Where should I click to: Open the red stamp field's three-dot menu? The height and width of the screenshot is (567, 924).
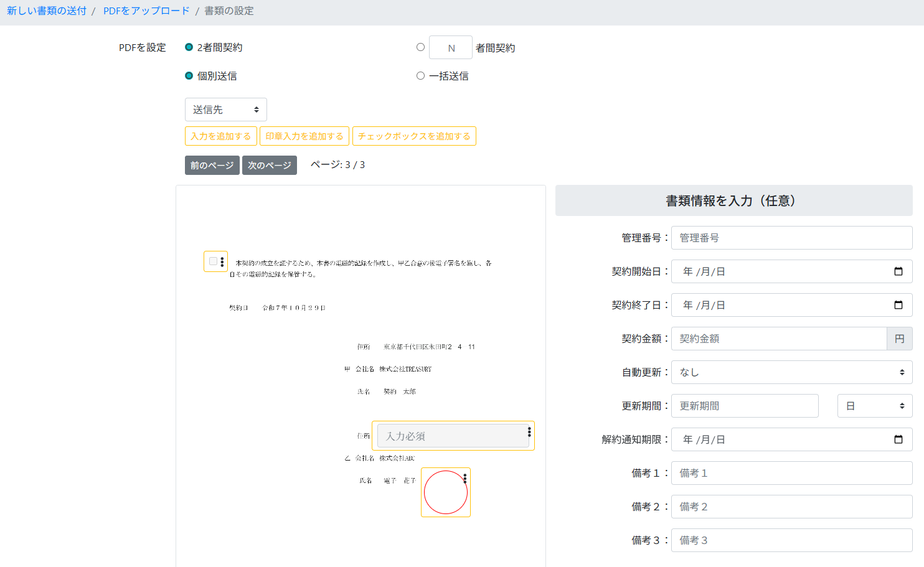(465, 479)
